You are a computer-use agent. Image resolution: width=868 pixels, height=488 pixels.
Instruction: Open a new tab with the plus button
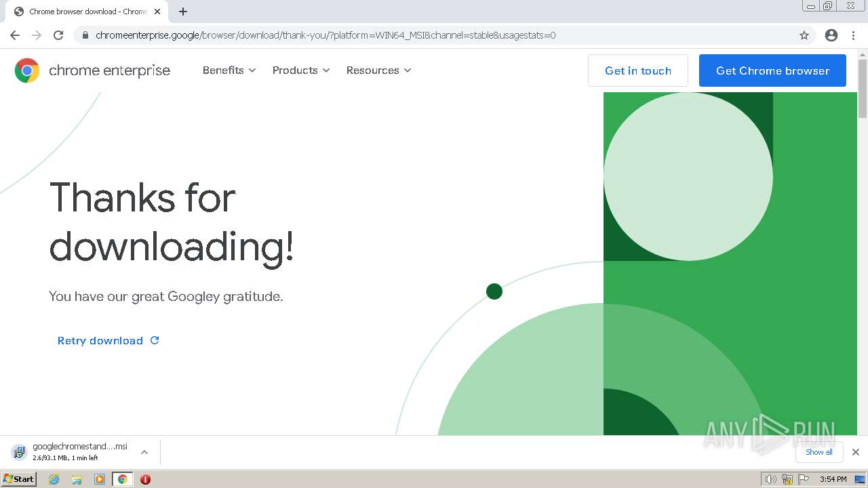(183, 12)
